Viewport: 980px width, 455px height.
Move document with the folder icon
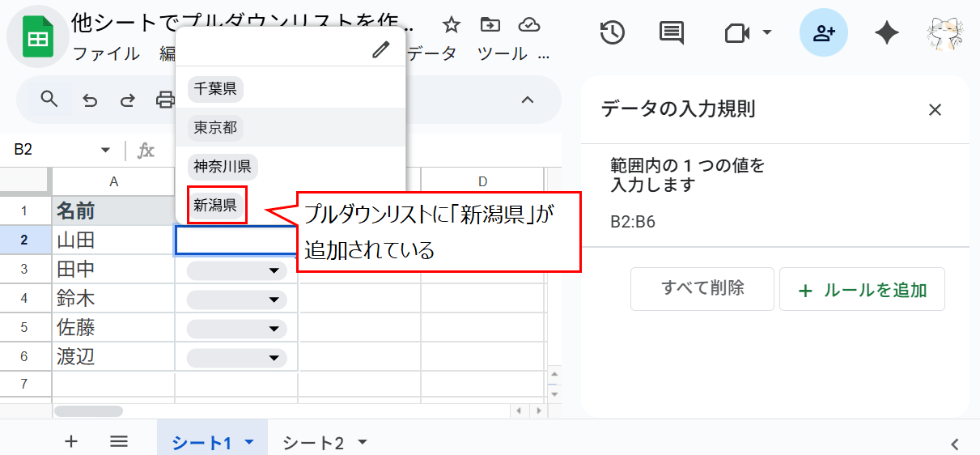[490, 25]
